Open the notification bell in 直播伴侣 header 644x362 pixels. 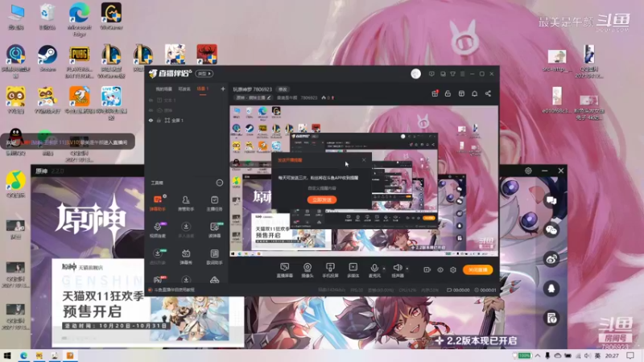pos(474,93)
